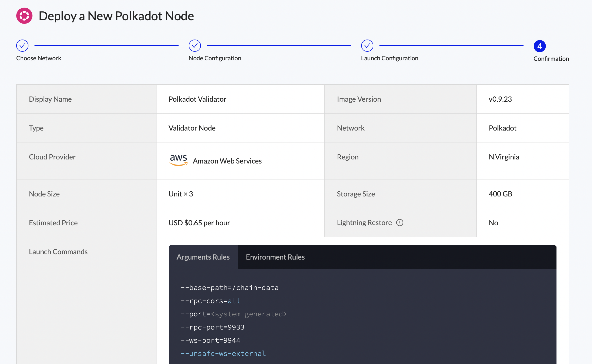Click the Storage Size value 400 GB

500,194
